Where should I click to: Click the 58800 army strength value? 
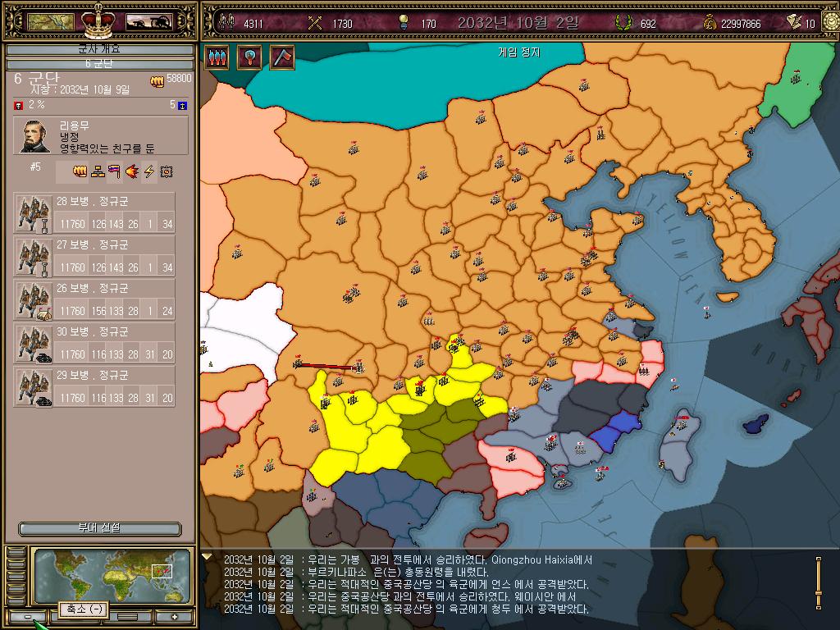tap(179, 78)
